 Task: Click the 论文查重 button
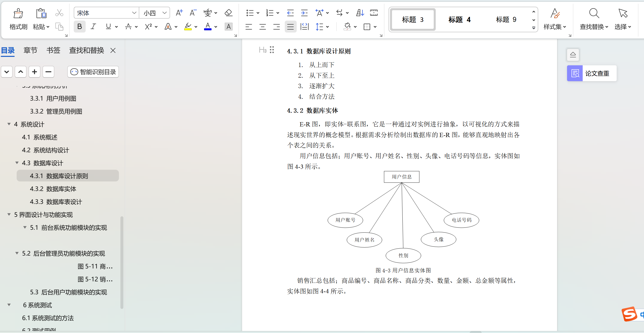coord(592,74)
